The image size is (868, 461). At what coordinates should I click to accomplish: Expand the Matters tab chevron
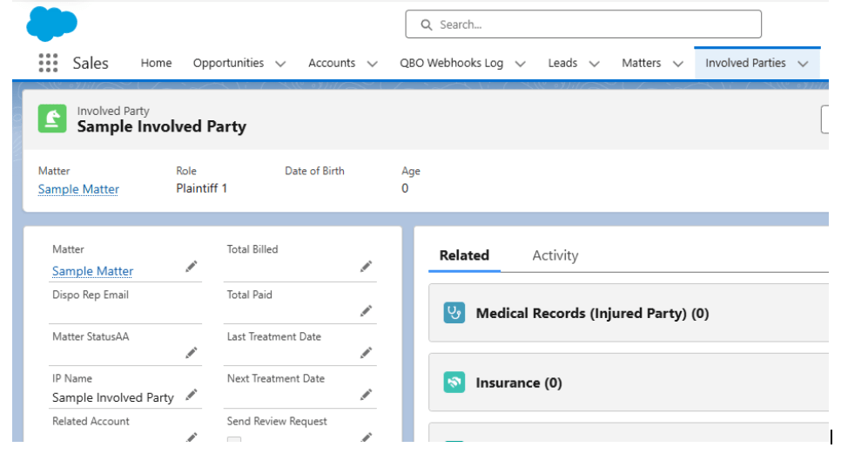point(678,64)
